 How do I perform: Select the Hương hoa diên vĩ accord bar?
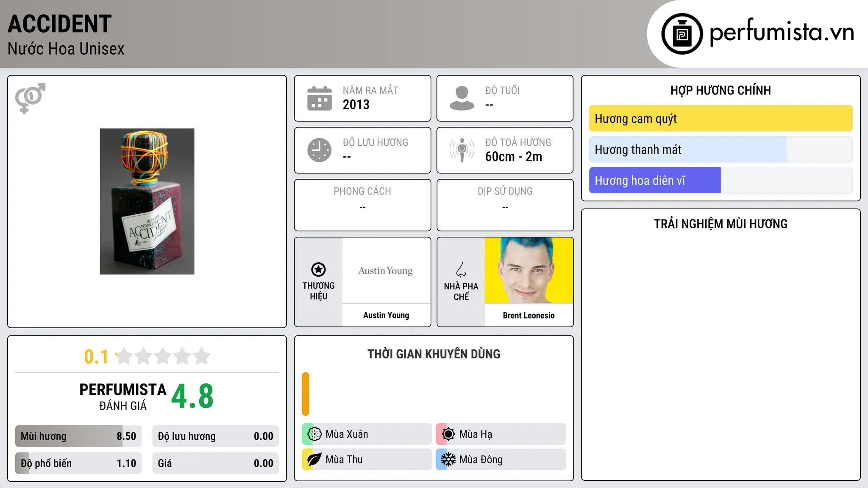click(721, 180)
